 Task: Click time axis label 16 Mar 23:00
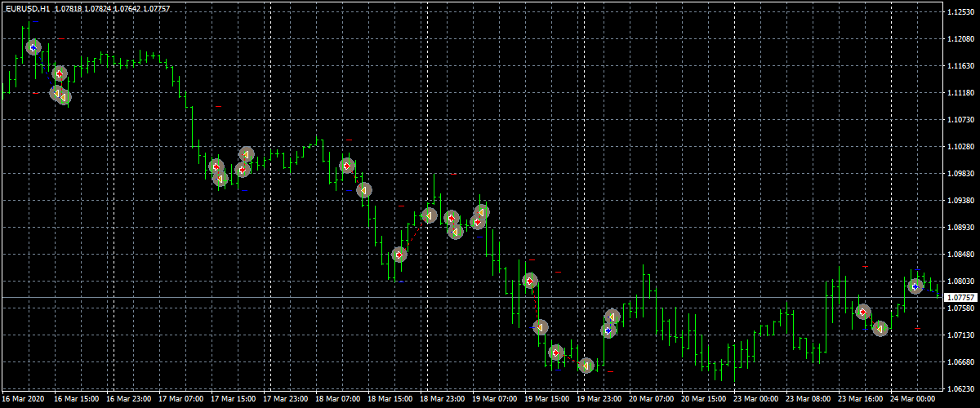130,400
